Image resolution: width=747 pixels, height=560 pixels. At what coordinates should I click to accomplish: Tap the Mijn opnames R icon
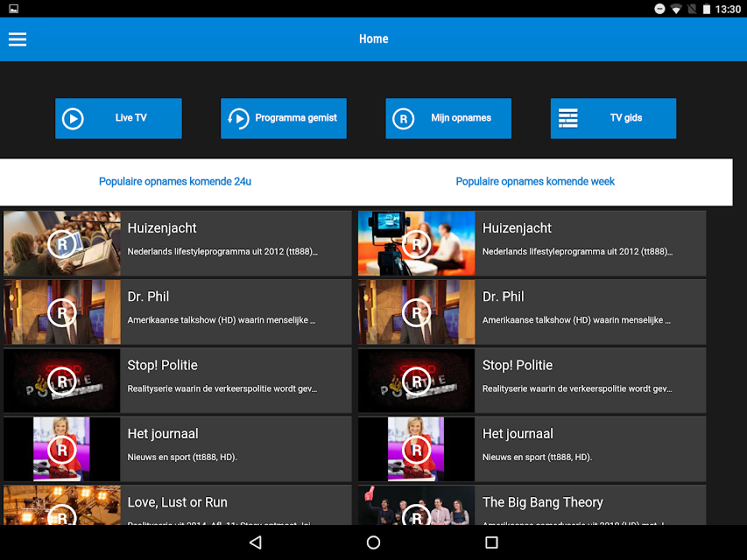[404, 119]
